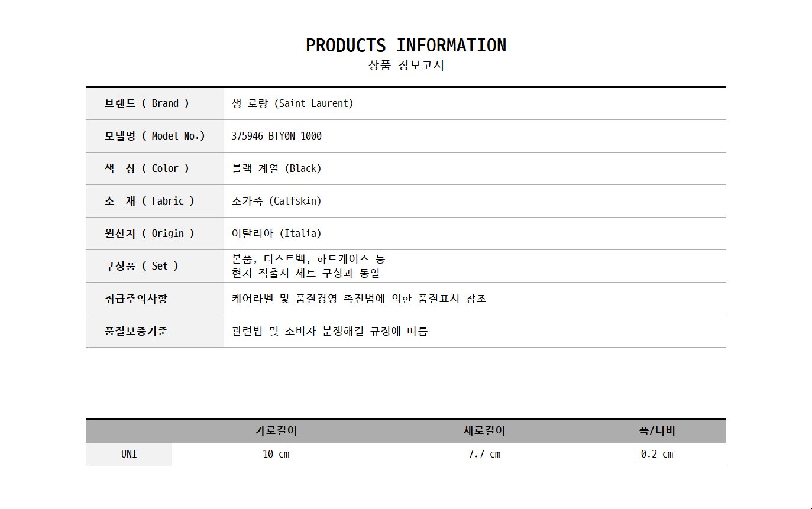This screenshot has height=509, width=812.
Task: Select the 소 재 ( Fabric ) label
Action: point(149,201)
